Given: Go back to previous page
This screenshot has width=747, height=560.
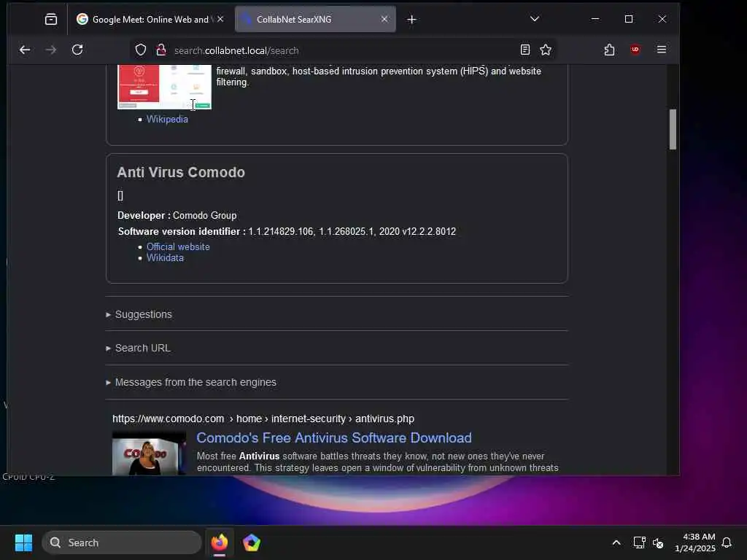Looking at the screenshot, I should point(25,50).
